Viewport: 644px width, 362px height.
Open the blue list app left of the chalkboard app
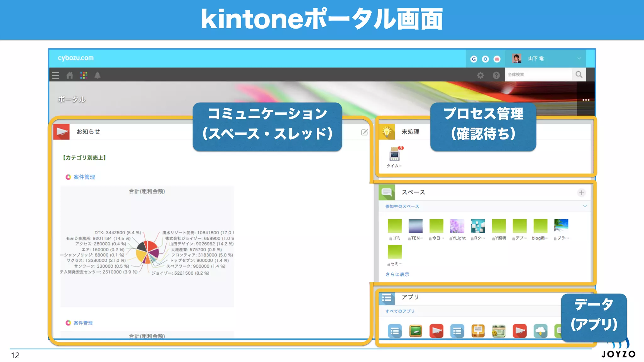[395, 331]
